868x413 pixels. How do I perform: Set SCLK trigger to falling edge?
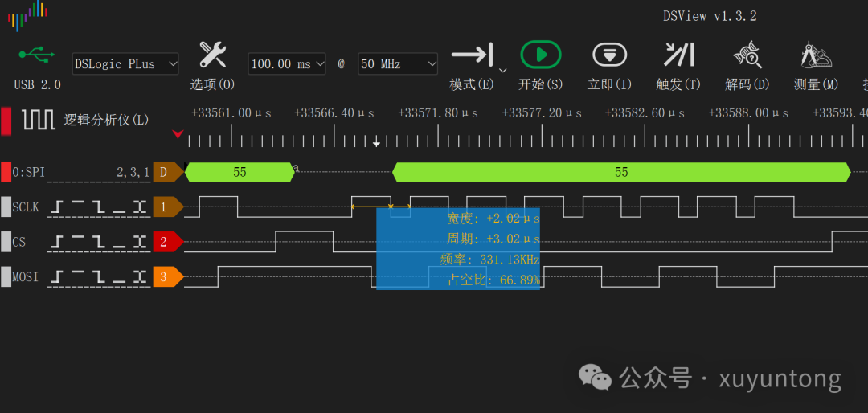coord(99,207)
